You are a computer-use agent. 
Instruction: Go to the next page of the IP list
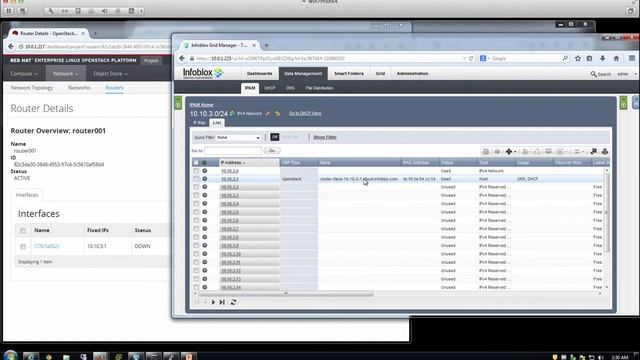point(213,302)
